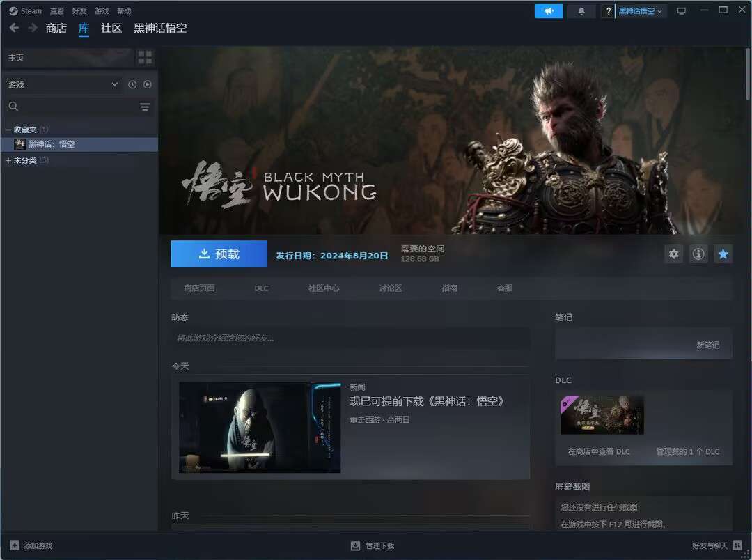This screenshot has width=752, height=560.
Task: Open 好友与聊天 panel
Action: (717, 545)
